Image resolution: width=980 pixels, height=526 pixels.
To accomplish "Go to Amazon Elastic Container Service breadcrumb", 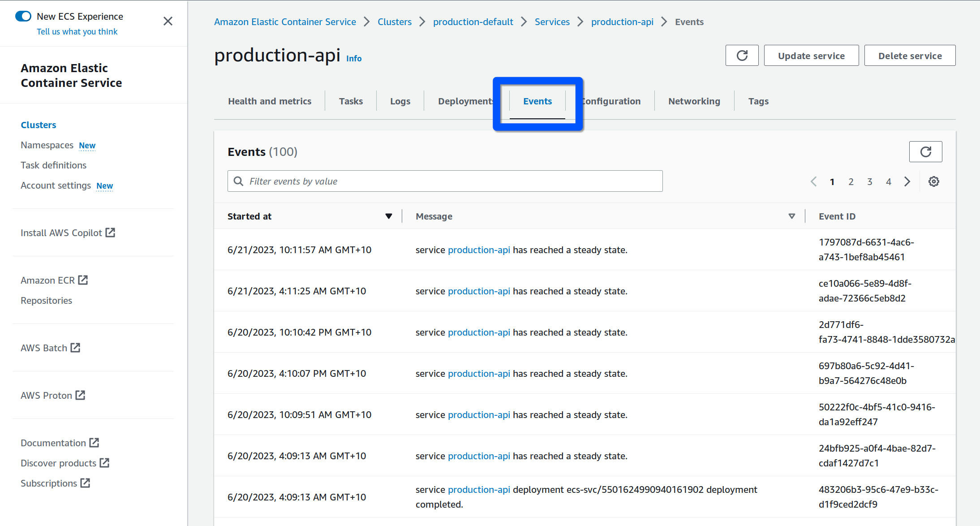I will click(x=285, y=22).
